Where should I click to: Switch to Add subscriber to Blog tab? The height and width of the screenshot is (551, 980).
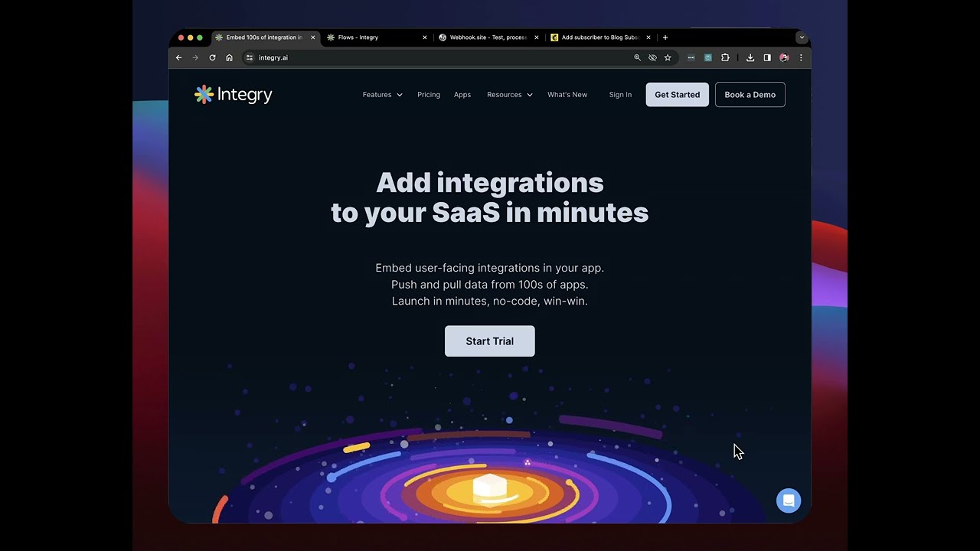599,37
